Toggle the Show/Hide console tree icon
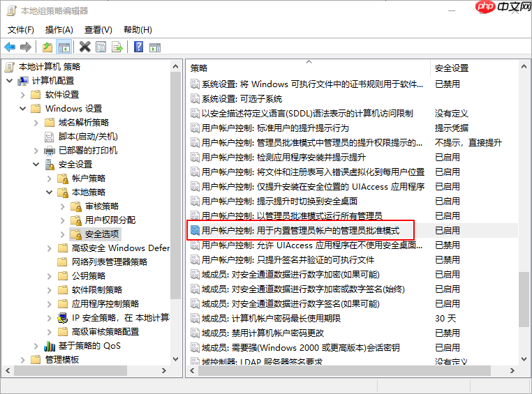This screenshot has height=394, width=532. (x=64, y=47)
